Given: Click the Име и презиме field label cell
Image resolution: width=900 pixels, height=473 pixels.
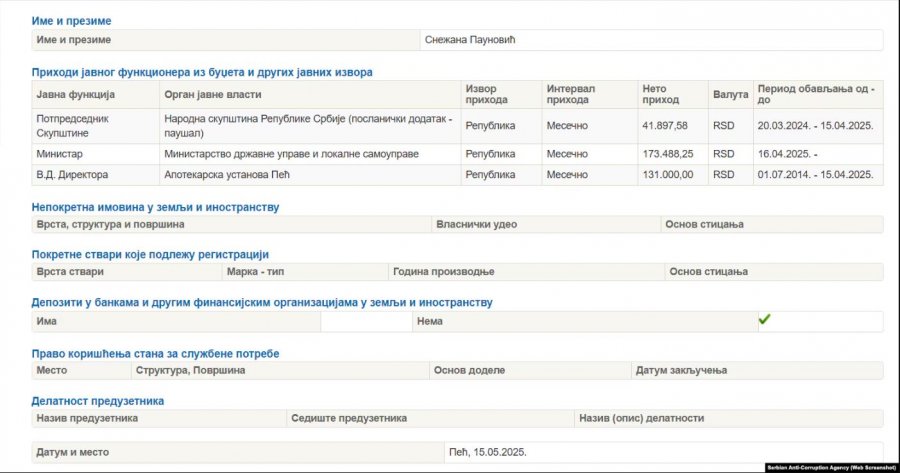Looking at the screenshot, I should point(226,40).
